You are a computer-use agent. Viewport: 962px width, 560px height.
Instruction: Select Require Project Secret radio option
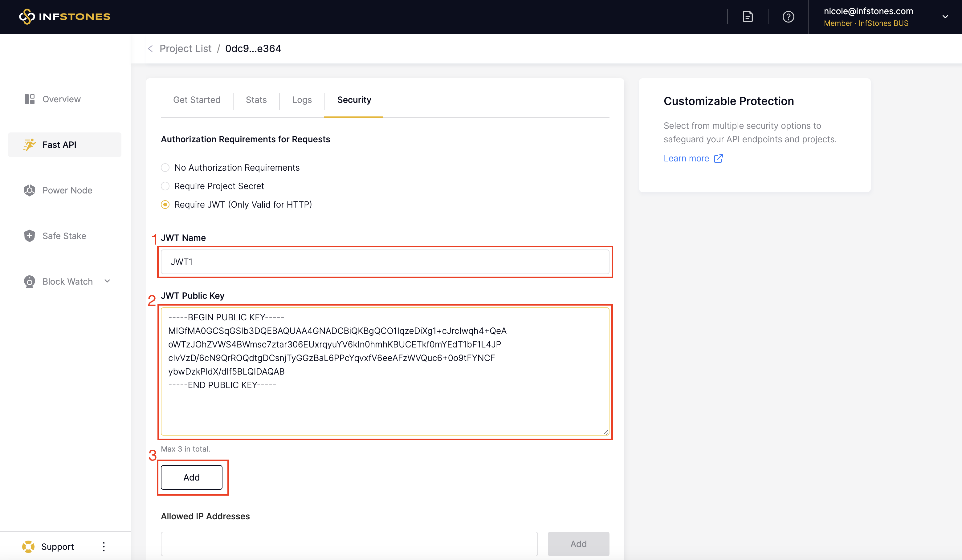click(165, 186)
